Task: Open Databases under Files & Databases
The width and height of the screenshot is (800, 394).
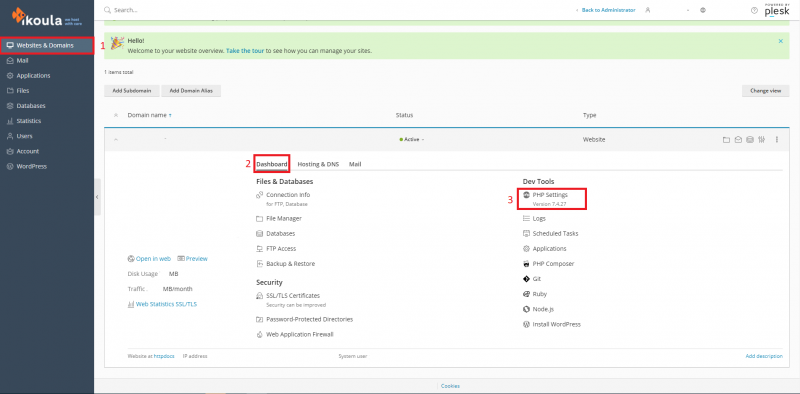Action: (x=281, y=233)
